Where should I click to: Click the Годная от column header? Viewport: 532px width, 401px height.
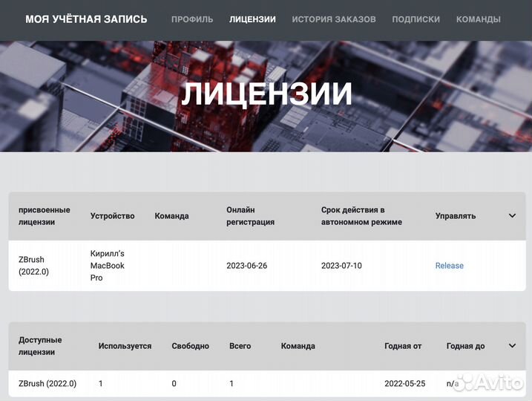coord(402,346)
